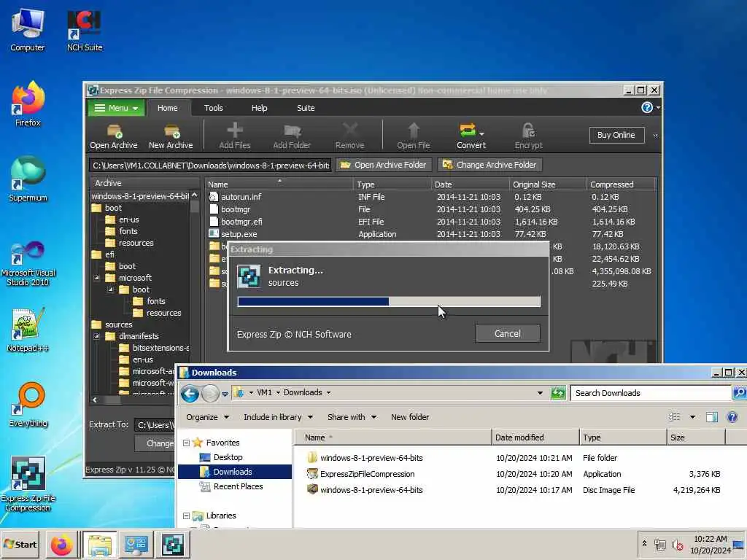Collapse the boot folder under microsoft
This screenshot has height=560, width=747.
[111, 289]
